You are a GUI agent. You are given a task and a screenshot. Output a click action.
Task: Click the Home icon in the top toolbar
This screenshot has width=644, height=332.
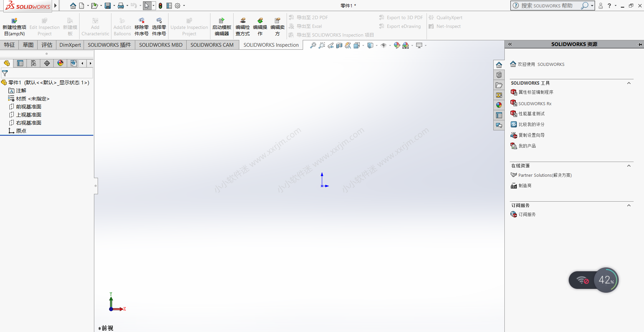pos(73,6)
